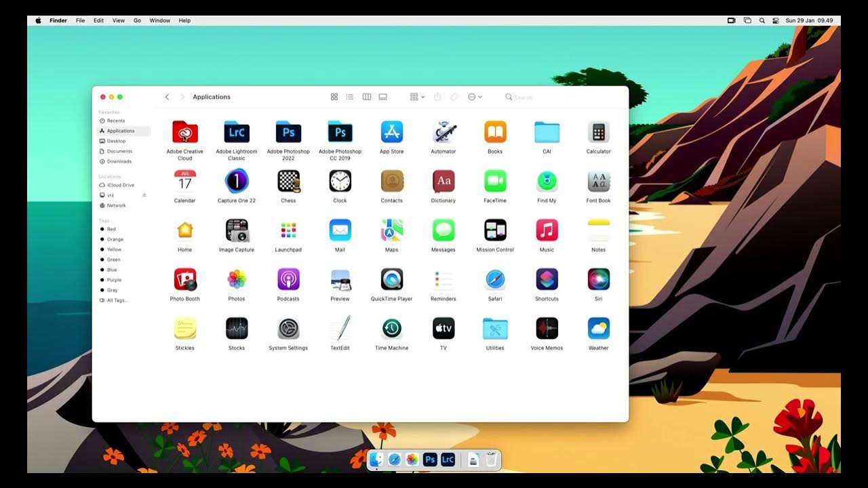Go forward with the forward arrow
Screen dimensions: 868x488
click(x=182, y=97)
